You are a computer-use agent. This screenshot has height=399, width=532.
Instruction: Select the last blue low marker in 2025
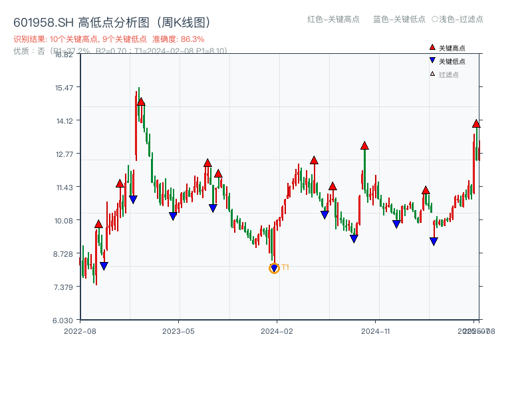(x=434, y=241)
